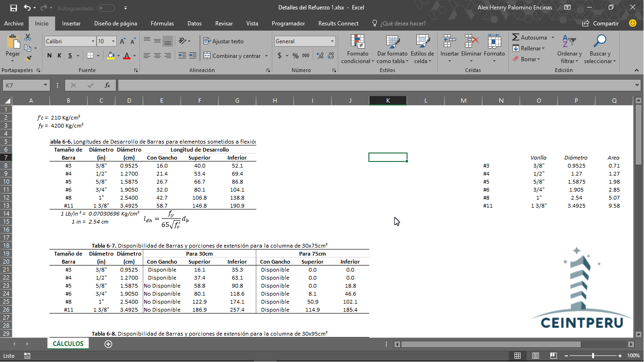The height and width of the screenshot is (362, 644).
Task: Click the Undo arrow icon
Action: [27, 8]
